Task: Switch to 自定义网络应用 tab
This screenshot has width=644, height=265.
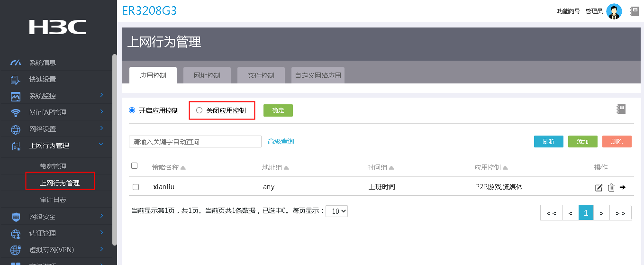Action: tap(318, 75)
